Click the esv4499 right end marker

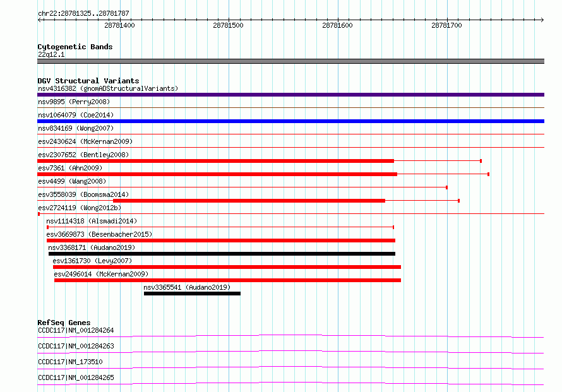(x=446, y=187)
